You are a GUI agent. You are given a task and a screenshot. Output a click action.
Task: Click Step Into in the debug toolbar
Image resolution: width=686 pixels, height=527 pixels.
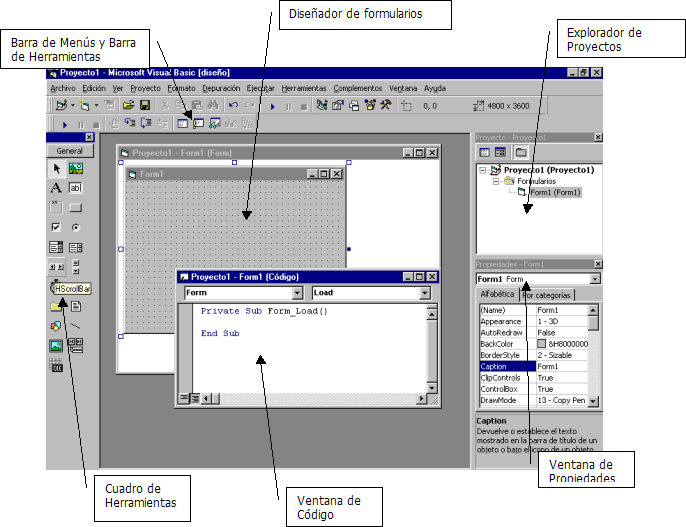(130, 124)
